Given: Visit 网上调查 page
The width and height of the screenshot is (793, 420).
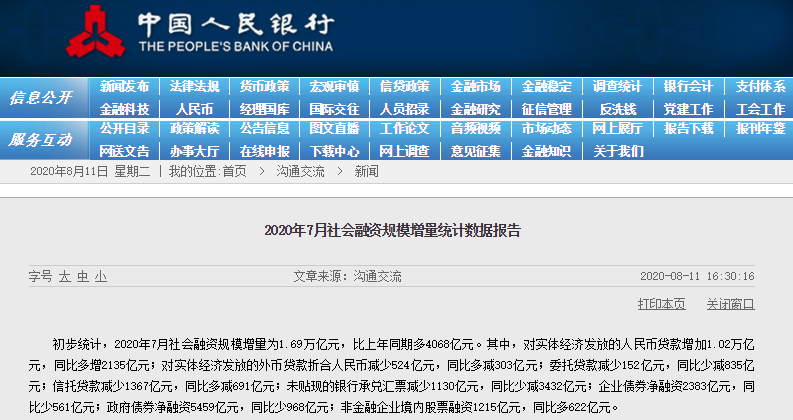Looking at the screenshot, I should coord(405,151).
